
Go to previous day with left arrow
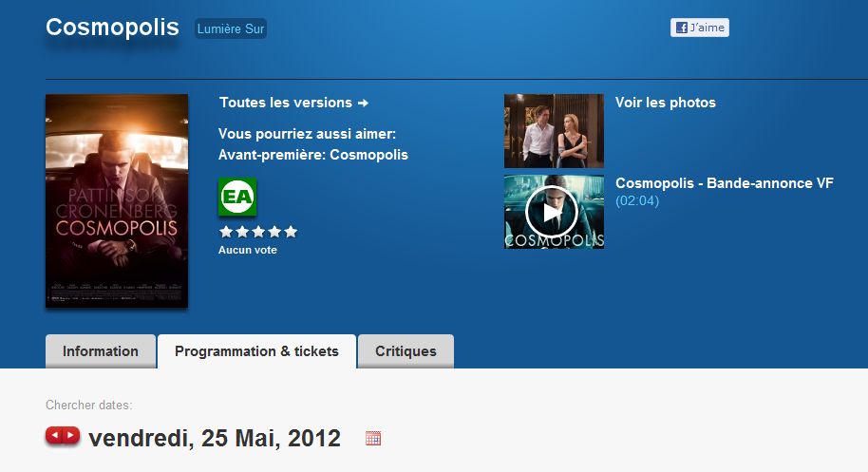coord(55,436)
